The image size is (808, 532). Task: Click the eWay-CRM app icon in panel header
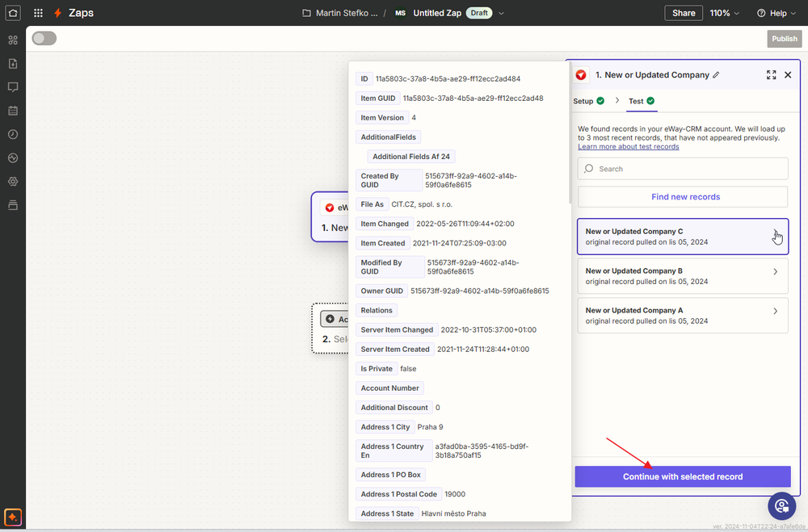click(x=581, y=75)
